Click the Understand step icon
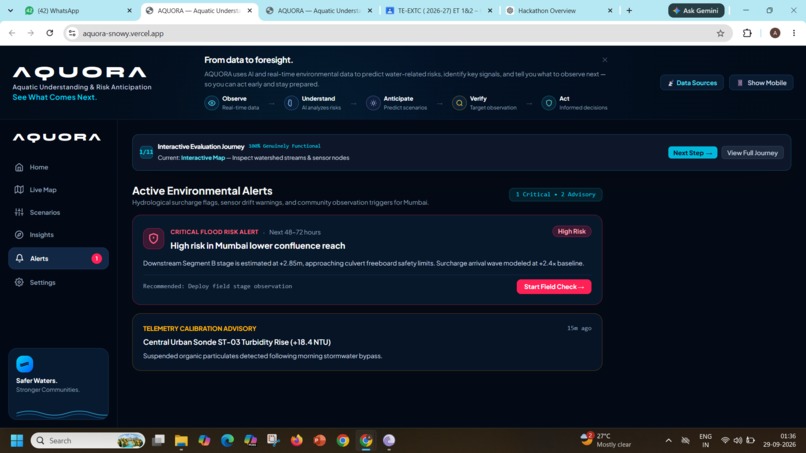Image resolution: width=806 pixels, height=453 pixels. (290, 103)
